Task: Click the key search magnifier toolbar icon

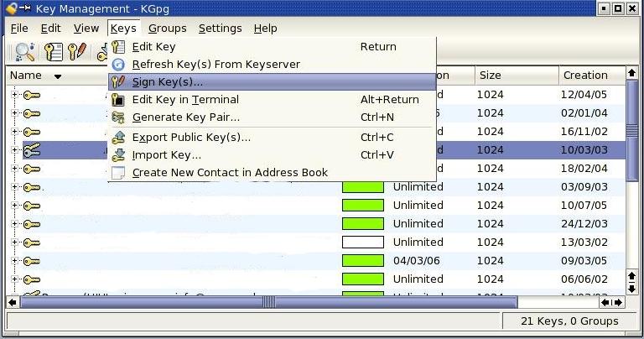Action: click(24, 52)
